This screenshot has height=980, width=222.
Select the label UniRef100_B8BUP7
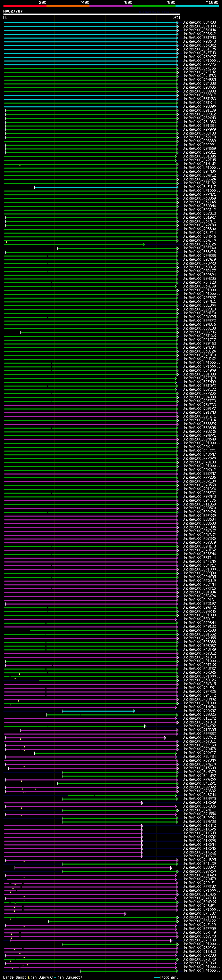pyautogui.click(x=199, y=867)
